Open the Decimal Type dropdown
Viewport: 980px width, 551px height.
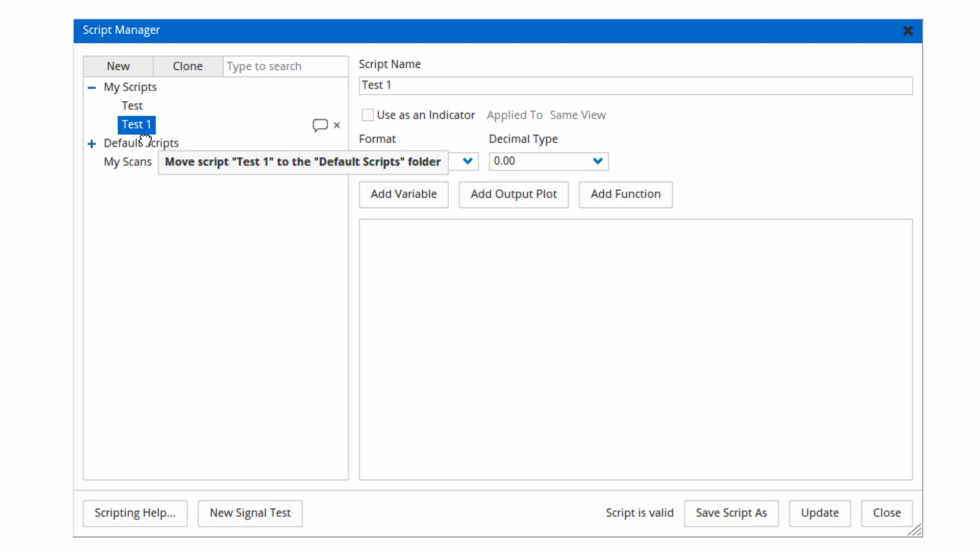[x=549, y=161]
